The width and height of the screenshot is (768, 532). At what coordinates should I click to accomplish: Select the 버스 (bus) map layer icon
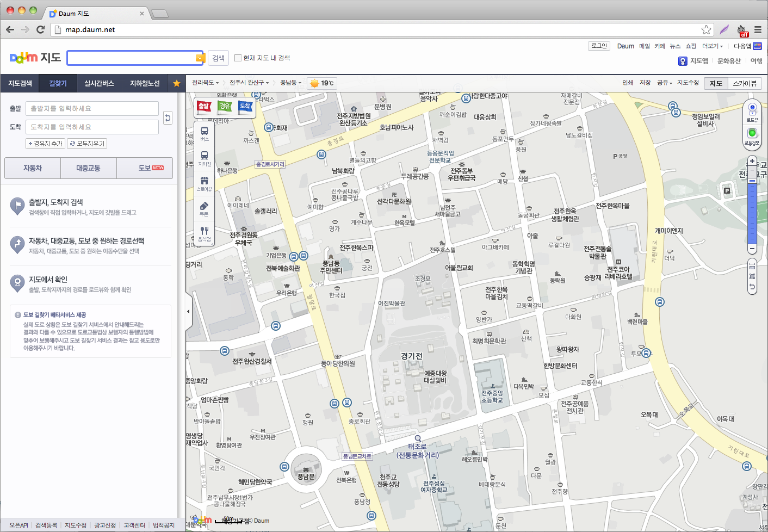coord(204,133)
